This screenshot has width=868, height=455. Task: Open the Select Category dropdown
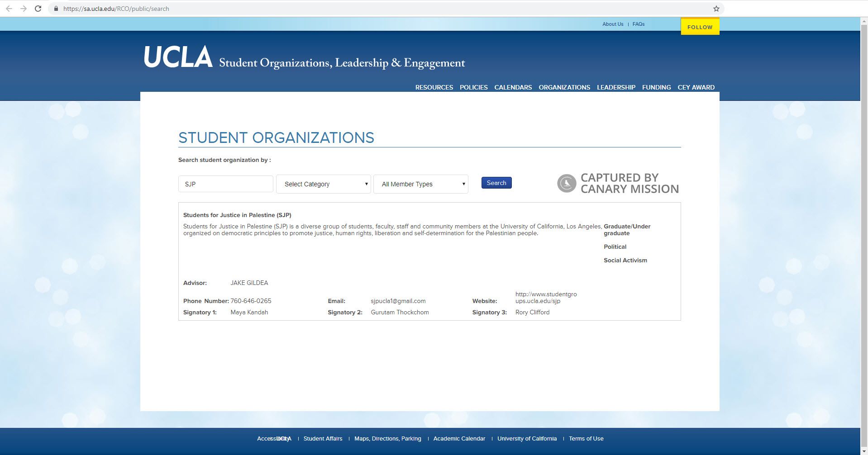(x=323, y=184)
